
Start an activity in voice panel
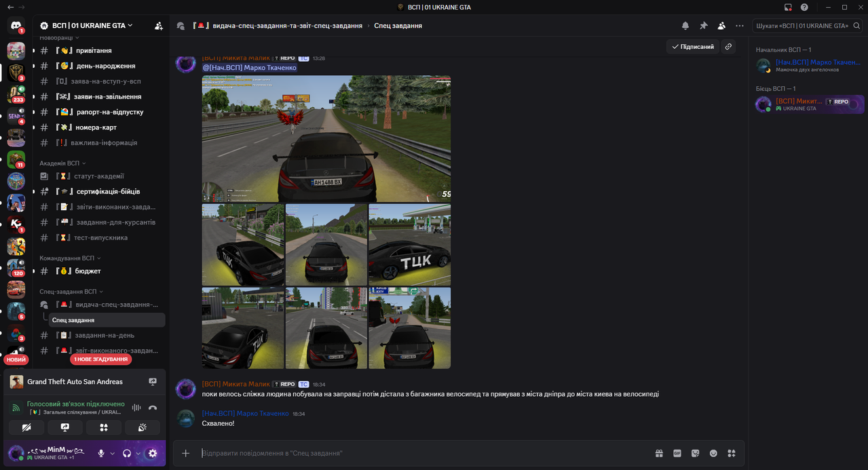pos(104,427)
